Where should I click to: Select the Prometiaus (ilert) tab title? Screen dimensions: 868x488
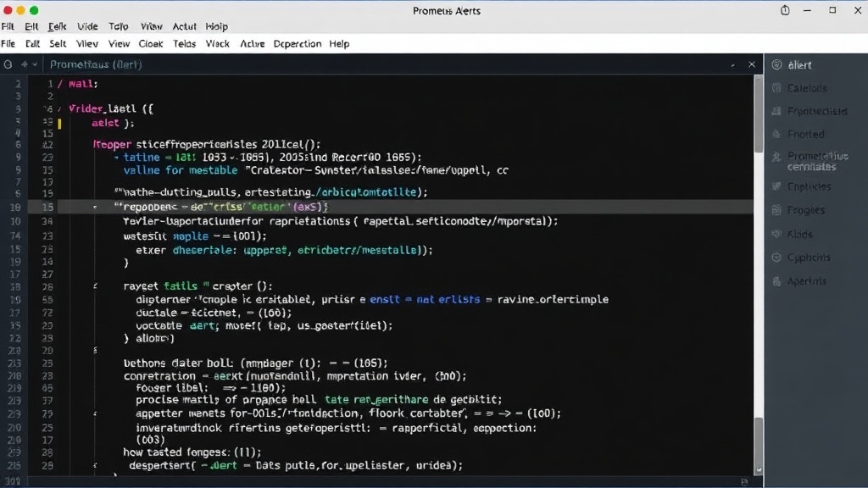pos(96,64)
